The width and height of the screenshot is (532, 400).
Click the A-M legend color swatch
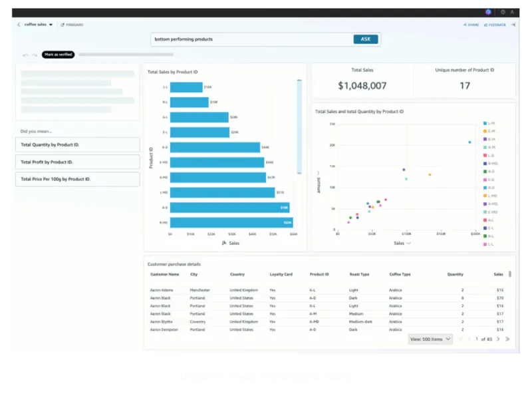pos(485,147)
